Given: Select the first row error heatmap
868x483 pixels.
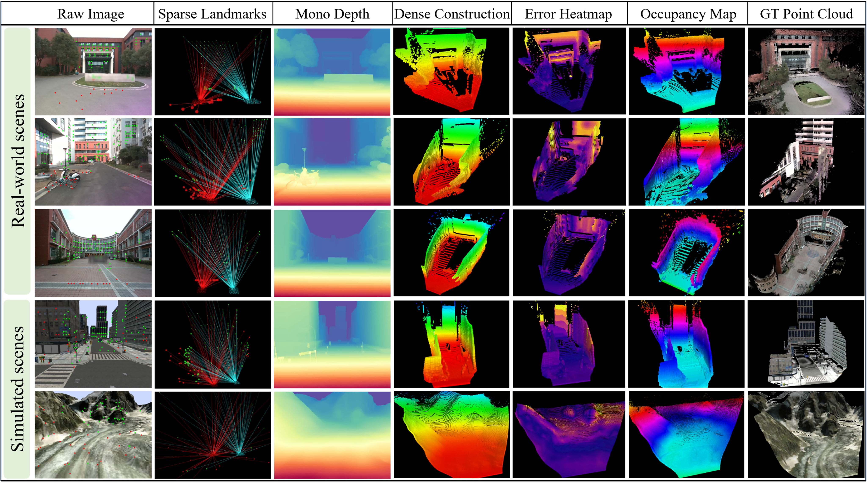Looking at the screenshot, I should (569, 71).
